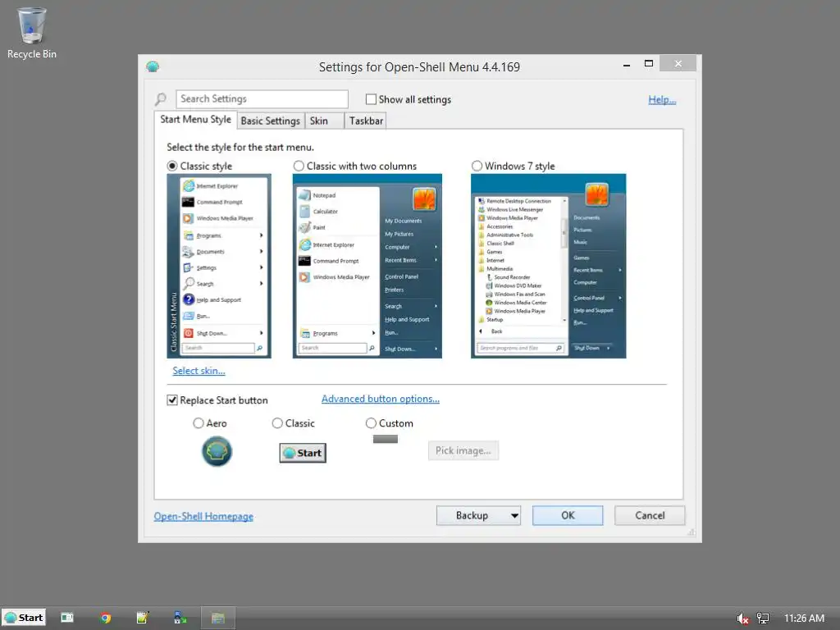Click the Select skin... link
The height and width of the screenshot is (630, 840).
tap(199, 371)
